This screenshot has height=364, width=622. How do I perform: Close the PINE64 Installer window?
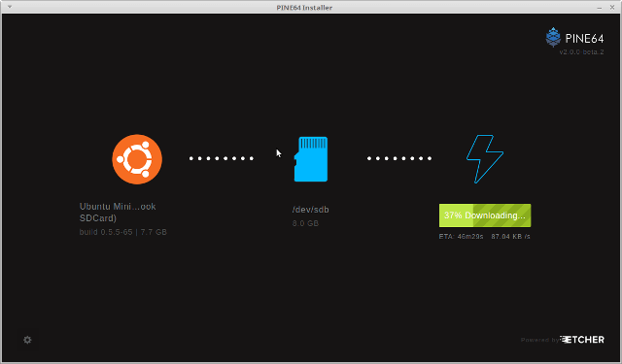[x=612, y=7]
